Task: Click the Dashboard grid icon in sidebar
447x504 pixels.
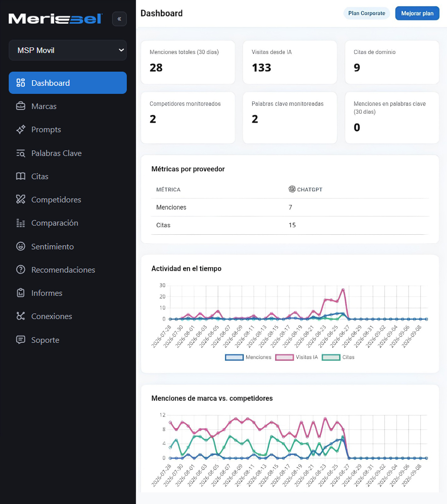Action: click(x=21, y=83)
